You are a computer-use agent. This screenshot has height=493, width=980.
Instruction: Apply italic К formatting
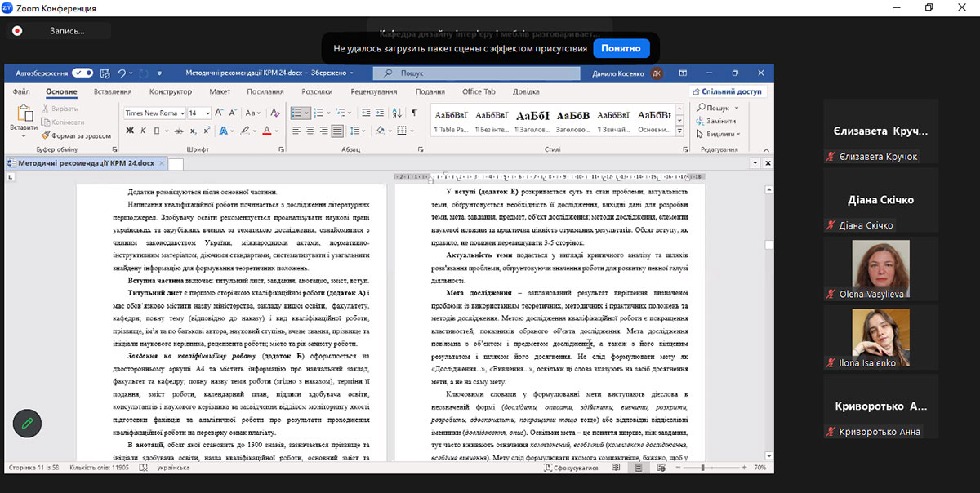[x=143, y=131]
